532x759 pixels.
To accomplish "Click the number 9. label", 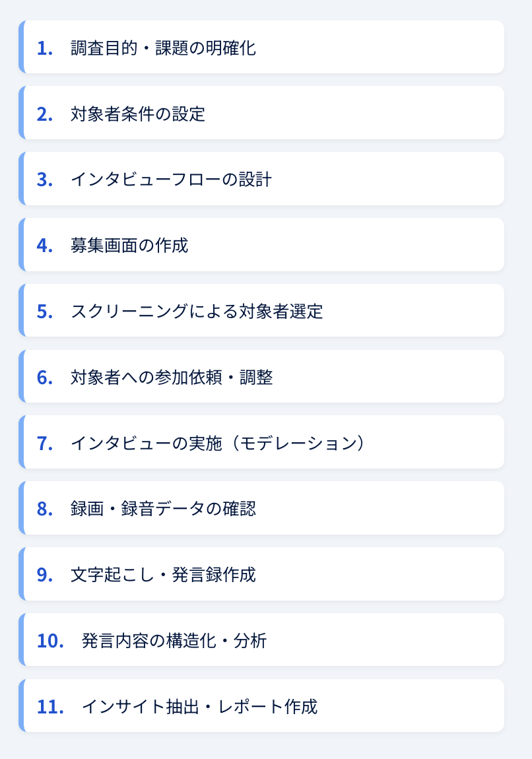I will (x=45, y=575).
